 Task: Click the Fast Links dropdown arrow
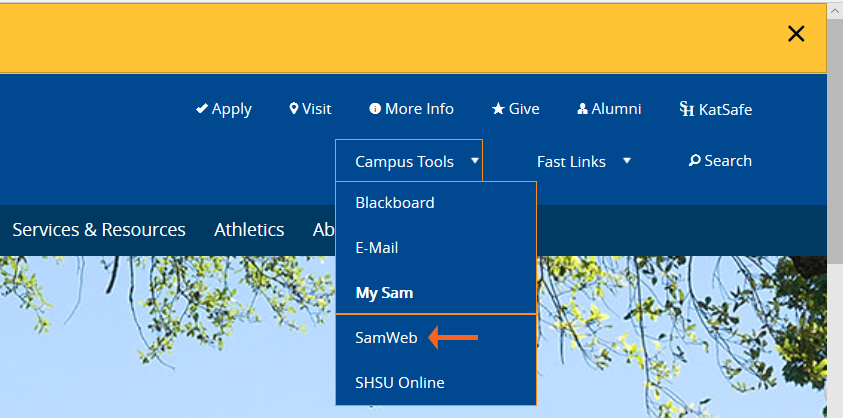626,160
